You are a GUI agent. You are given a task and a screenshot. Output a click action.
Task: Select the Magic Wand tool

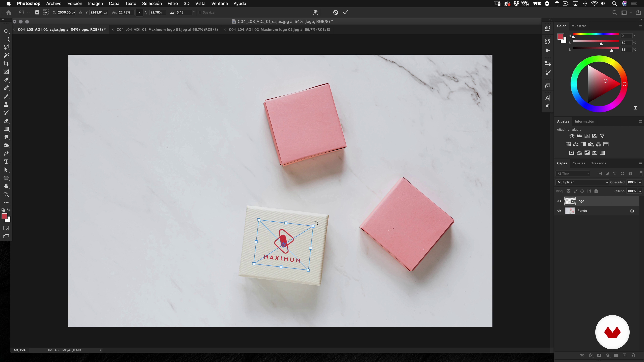click(6, 55)
